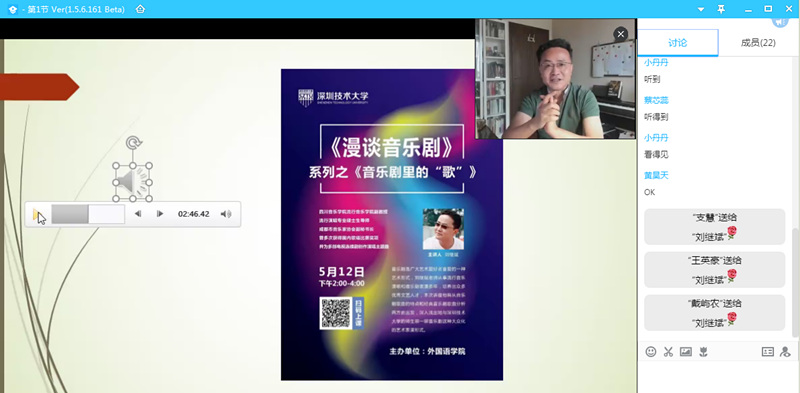Click username 黄昊天 in chat
This screenshot has width=800, height=393.
point(656,175)
